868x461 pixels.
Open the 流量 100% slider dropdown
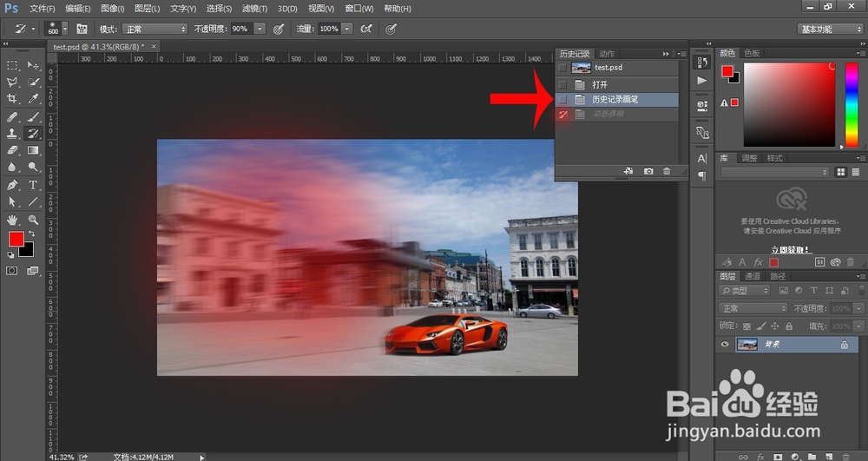point(347,29)
